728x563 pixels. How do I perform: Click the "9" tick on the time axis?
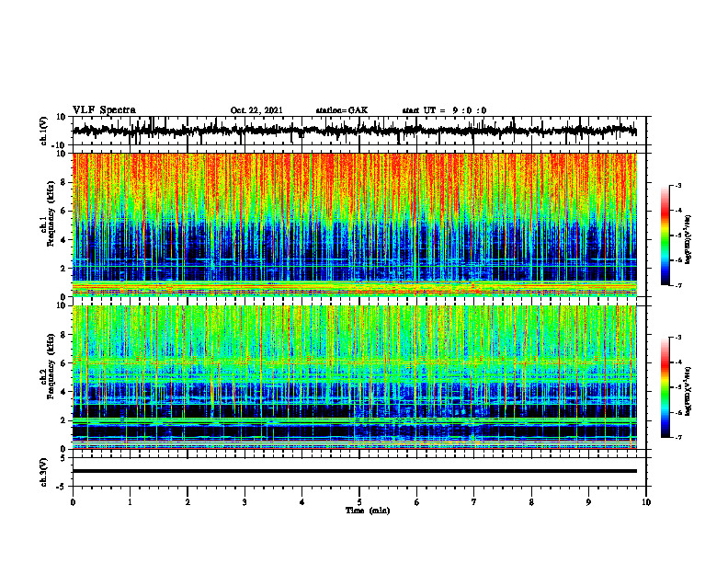588,502
